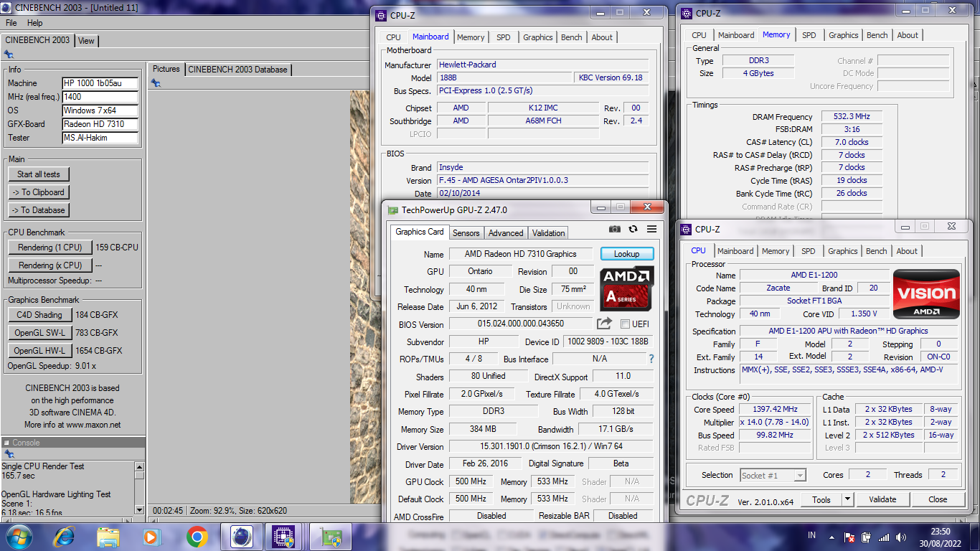Open the SPD tab in the Mainboard CPU-Z window

coord(504,37)
